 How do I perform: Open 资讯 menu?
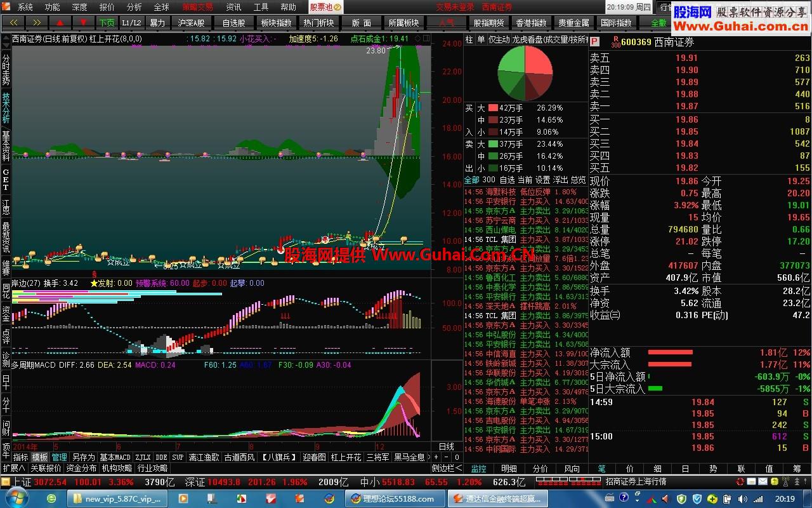click(233, 7)
